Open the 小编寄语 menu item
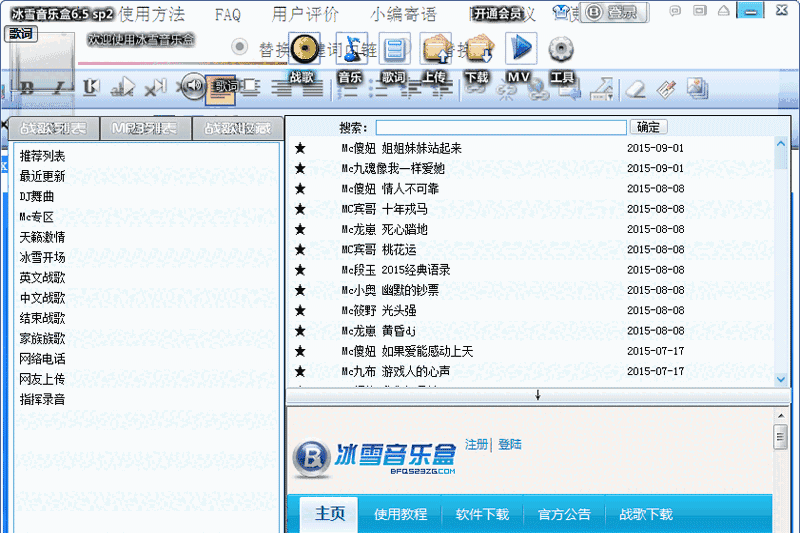This screenshot has height=533, width=800. [404, 14]
